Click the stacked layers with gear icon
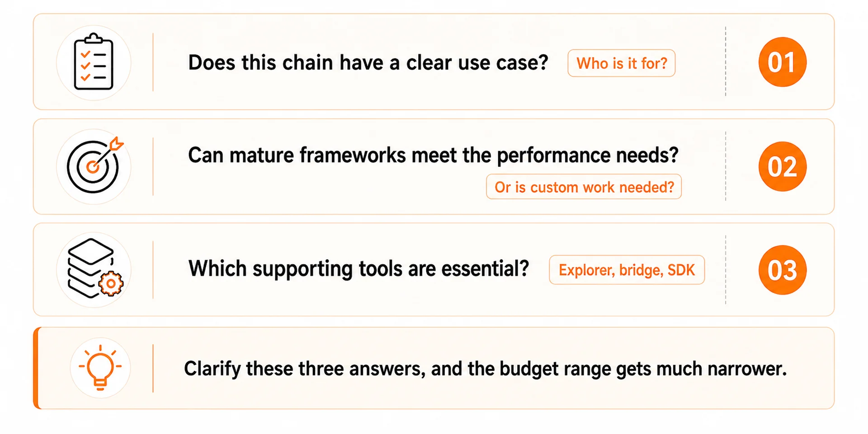The width and height of the screenshot is (868, 434). [95, 269]
